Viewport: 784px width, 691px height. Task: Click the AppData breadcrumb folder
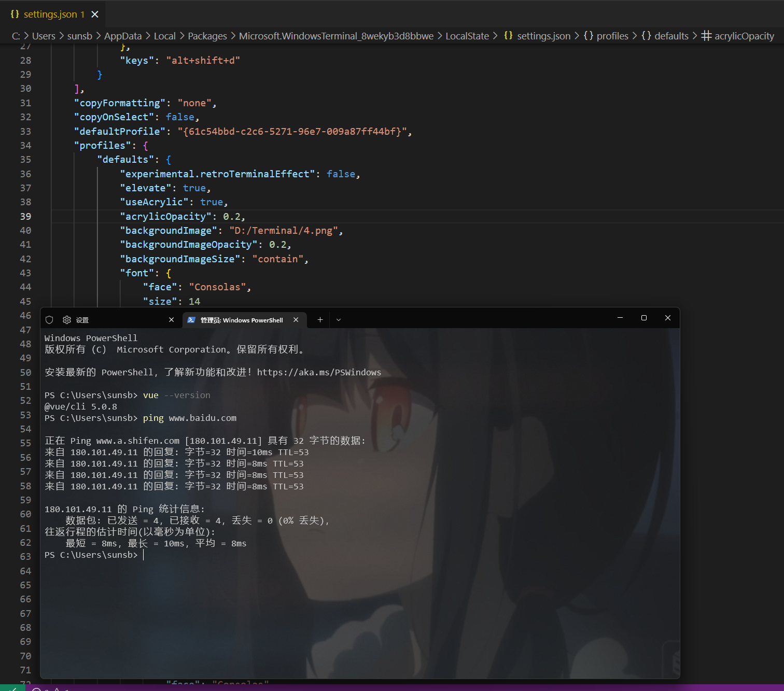[123, 36]
